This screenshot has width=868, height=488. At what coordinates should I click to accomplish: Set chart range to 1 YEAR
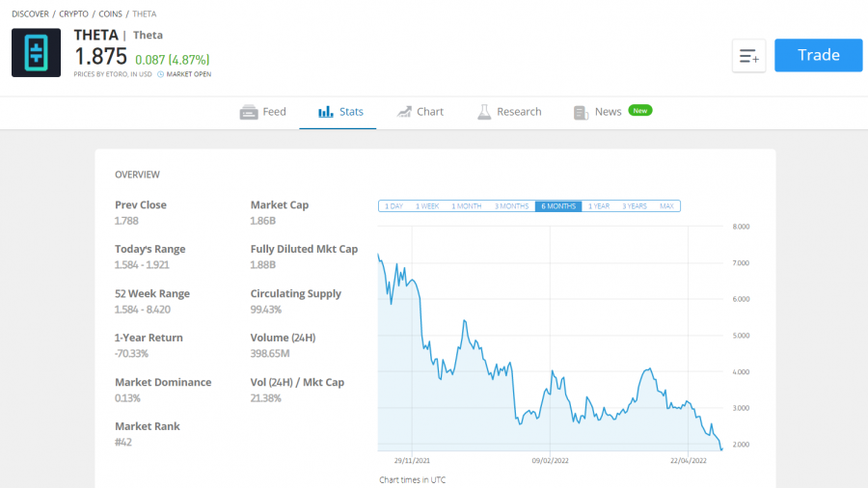598,205
